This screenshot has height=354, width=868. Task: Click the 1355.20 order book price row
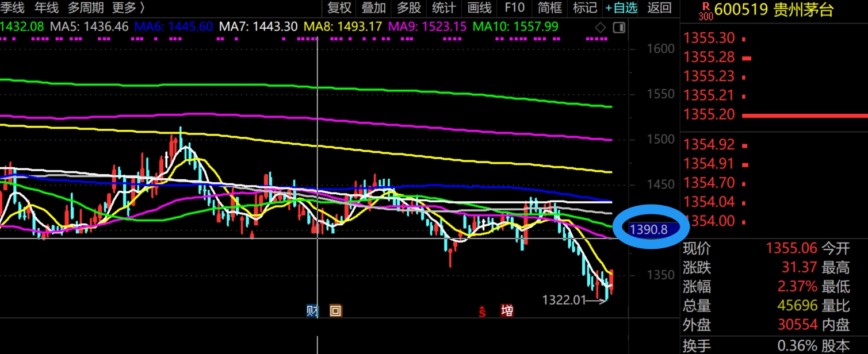click(709, 115)
